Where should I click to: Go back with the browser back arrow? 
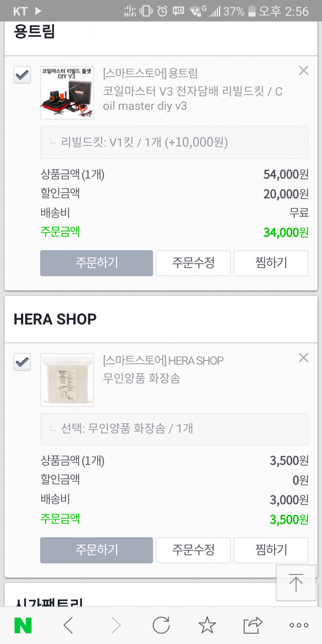pos(68,625)
